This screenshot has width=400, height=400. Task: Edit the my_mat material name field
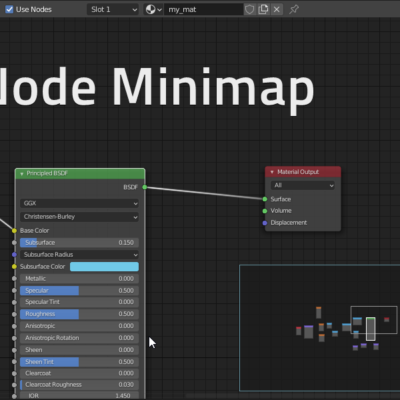point(203,9)
